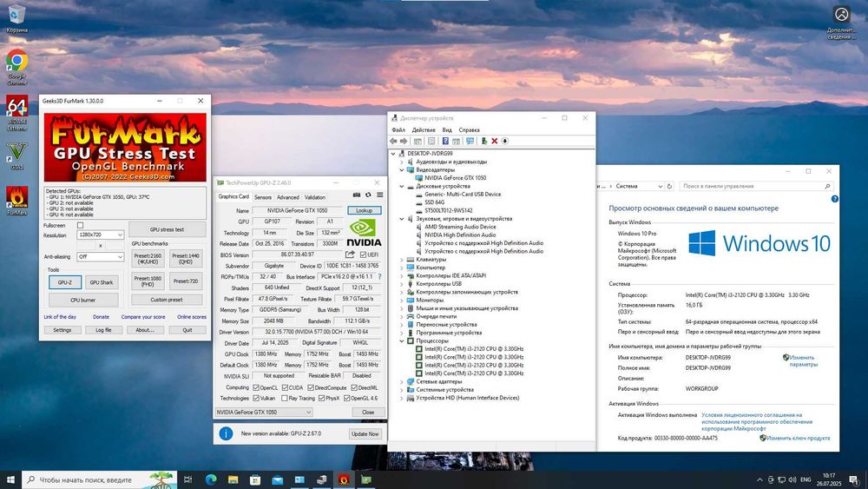This screenshot has height=489, width=868.
Task: Toggle the CUDA checkbox in GPU-Z
Action: click(285, 387)
